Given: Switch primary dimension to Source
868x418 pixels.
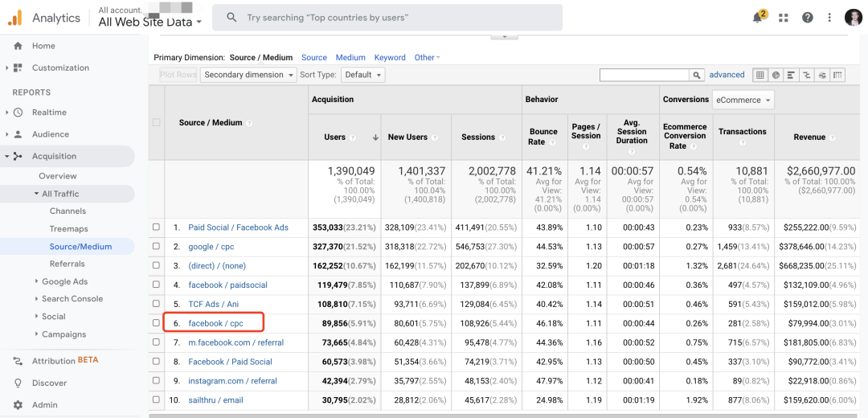Looking at the screenshot, I should pos(314,58).
